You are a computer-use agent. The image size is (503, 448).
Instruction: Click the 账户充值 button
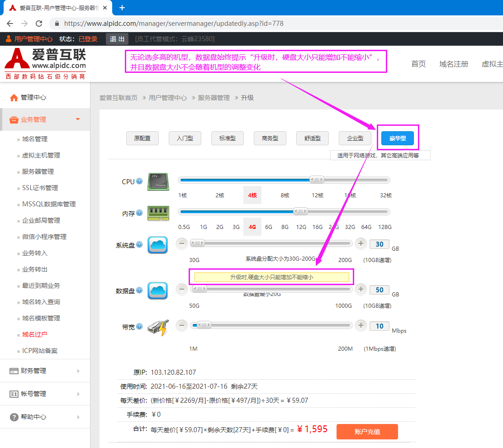click(367, 432)
